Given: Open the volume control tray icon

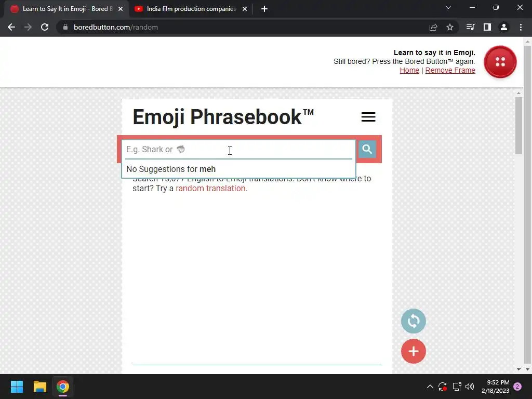Looking at the screenshot, I should coord(470,387).
